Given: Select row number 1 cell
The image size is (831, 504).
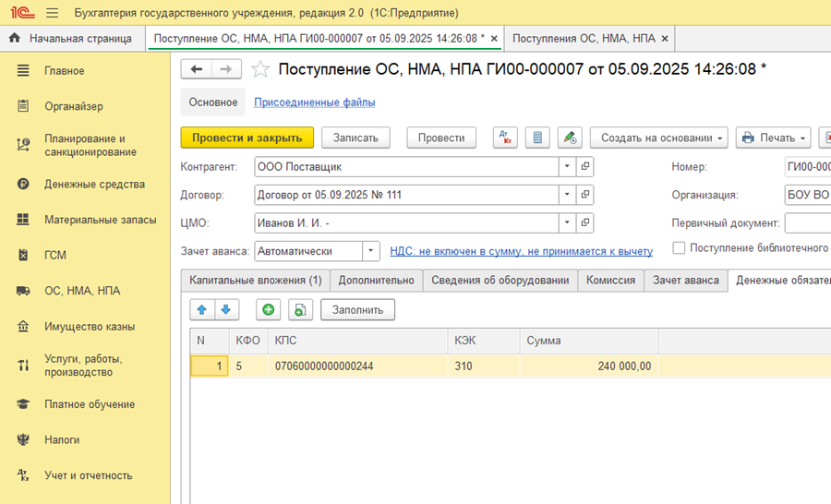Looking at the screenshot, I should pos(210,366).
